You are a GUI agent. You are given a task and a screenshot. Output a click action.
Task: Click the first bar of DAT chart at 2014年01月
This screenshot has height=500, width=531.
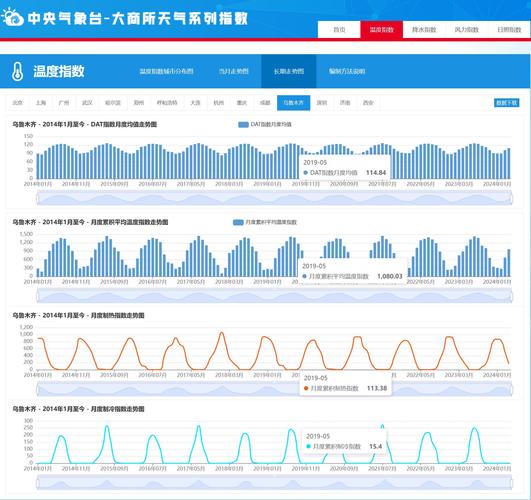[x=38, y=166]
